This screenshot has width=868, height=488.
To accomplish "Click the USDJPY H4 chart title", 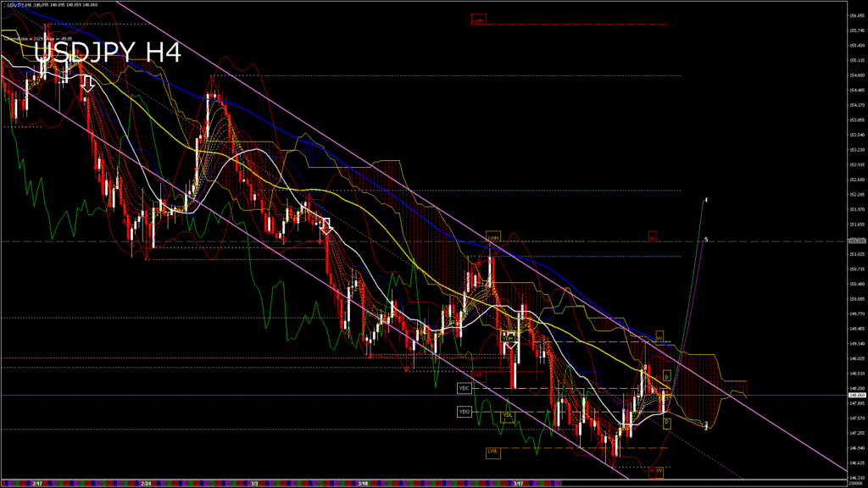I will coord(107,53).
